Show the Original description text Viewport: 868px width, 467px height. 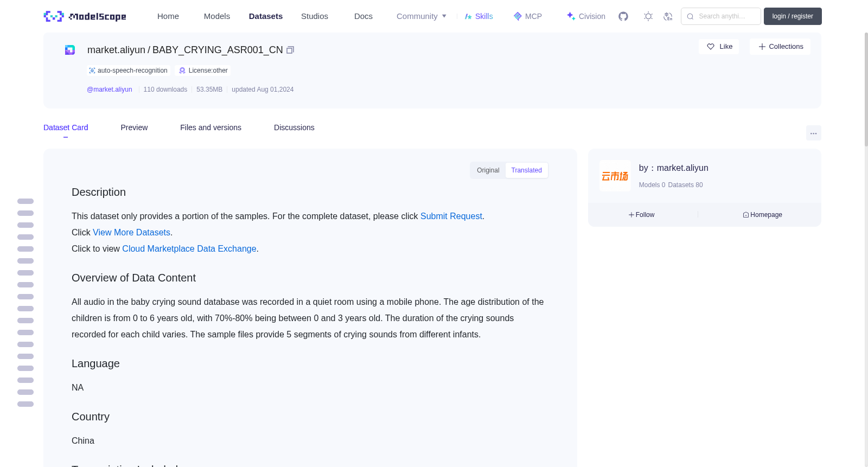pos(488,170)
